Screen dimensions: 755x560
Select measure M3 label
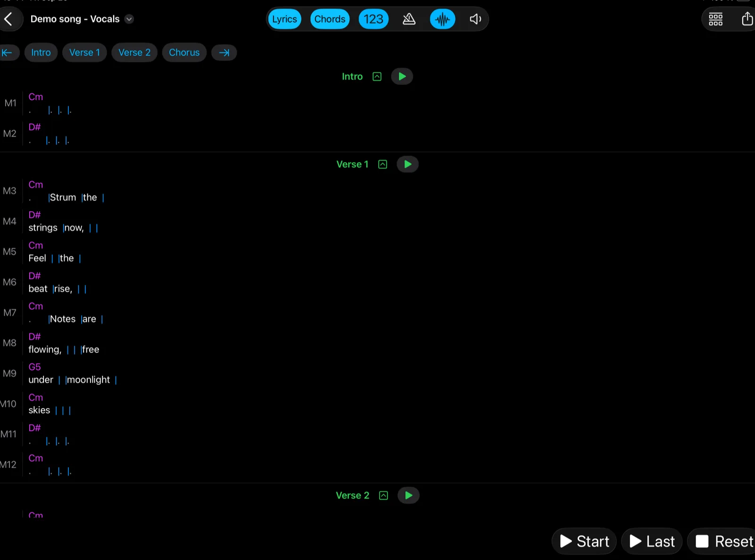click(x=10, y=191)
